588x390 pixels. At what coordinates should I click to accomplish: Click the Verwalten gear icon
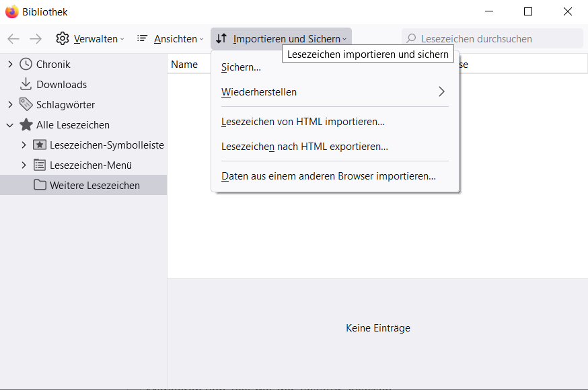63,39
